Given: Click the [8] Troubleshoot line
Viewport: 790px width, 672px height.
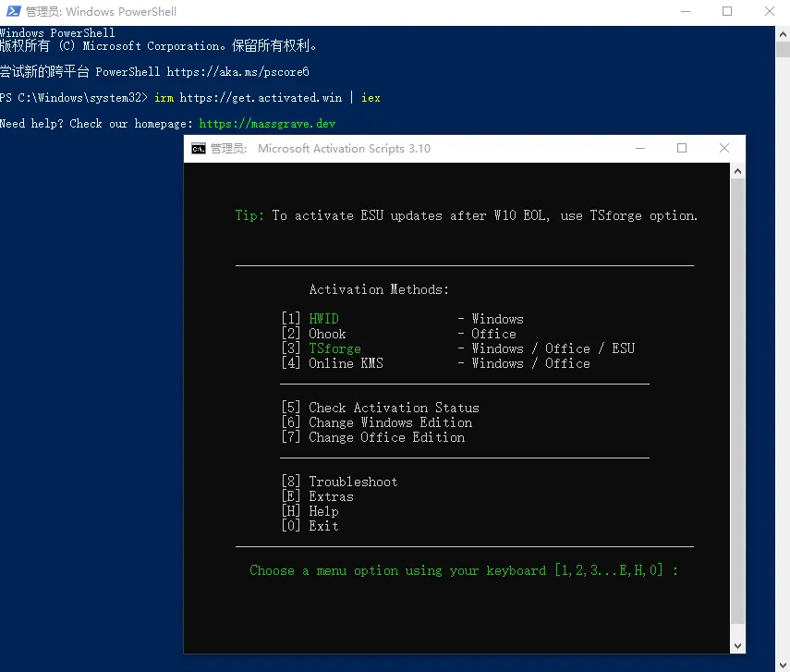Looking at the screenshot, I should click(340, 482).
